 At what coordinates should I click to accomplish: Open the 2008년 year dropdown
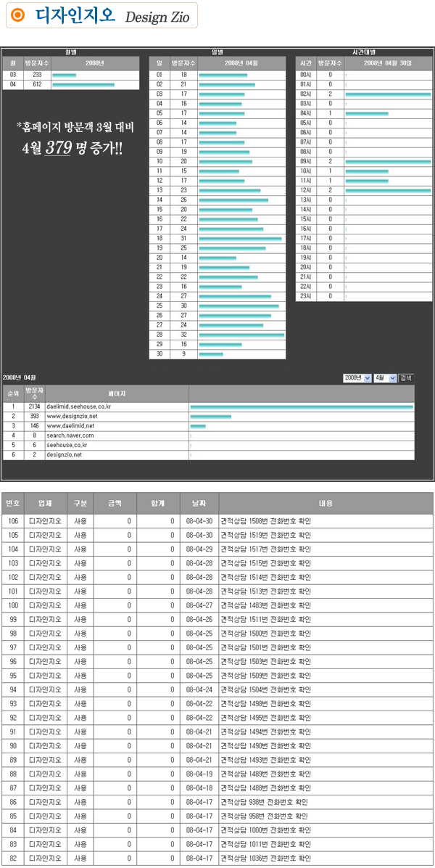[x=357, y=378]
